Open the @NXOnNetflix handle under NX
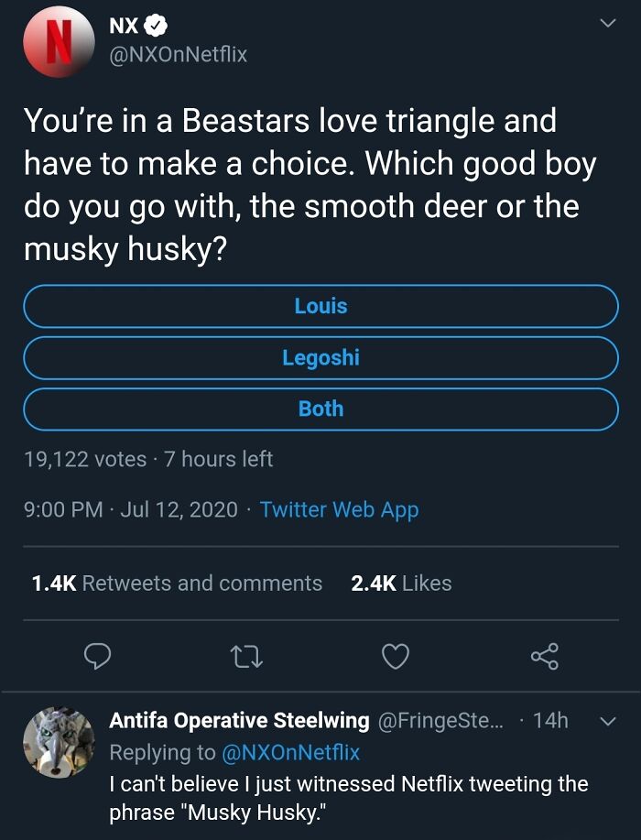Viewport: 641px width, 840px height. tap(178, 55)
